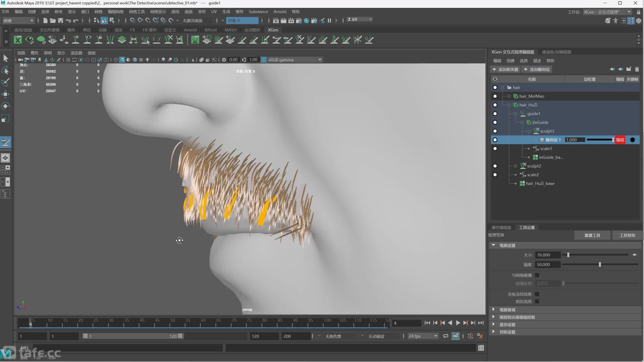The image size is (644, 362).
Task: Open the 文件 menu
Action: (x=5, y=12)
